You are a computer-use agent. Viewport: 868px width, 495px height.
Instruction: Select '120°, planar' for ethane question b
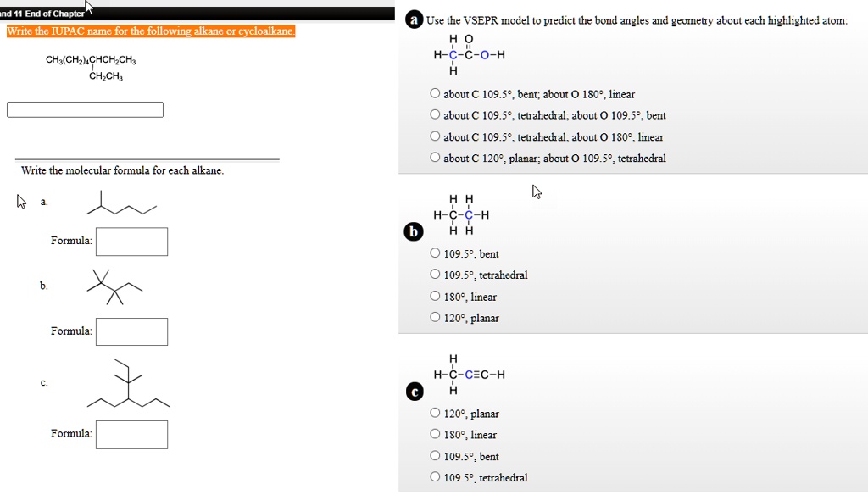[435, 318]
